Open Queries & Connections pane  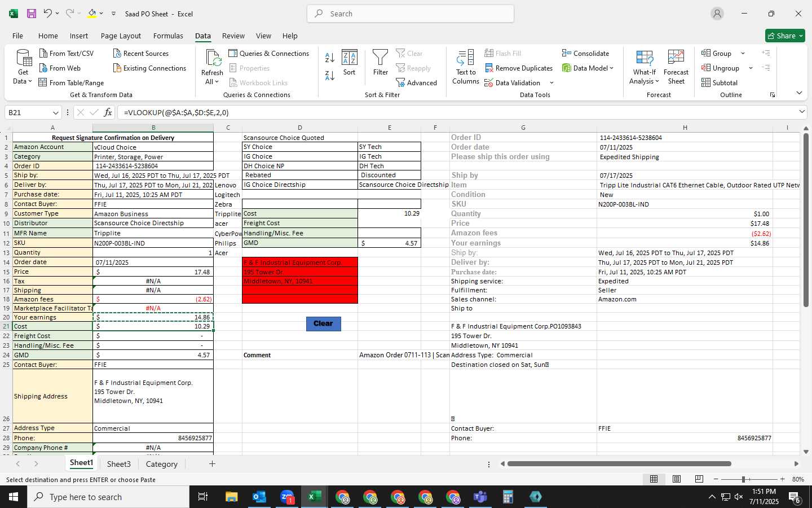pyautogui.click(x=268, y=53)
